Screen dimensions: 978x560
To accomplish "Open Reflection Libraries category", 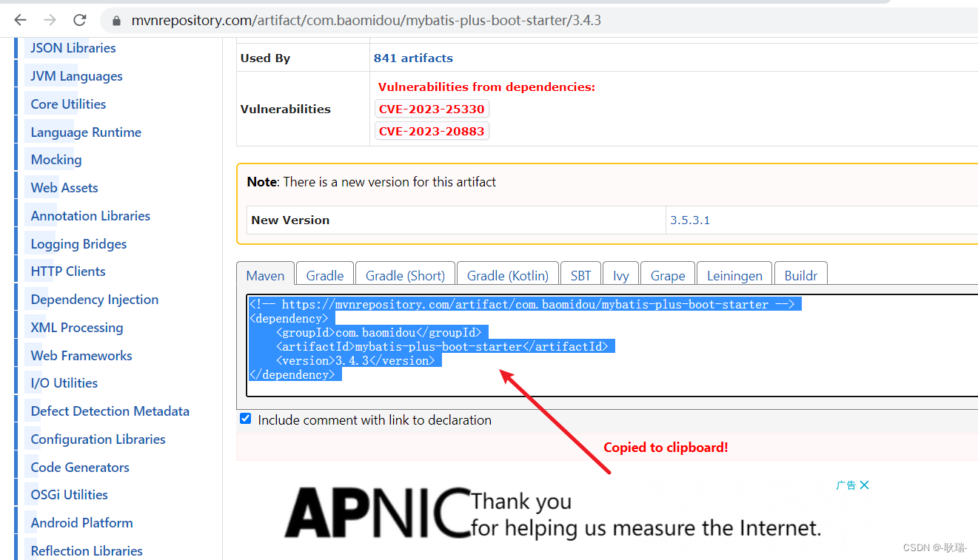I will [87, 551].
